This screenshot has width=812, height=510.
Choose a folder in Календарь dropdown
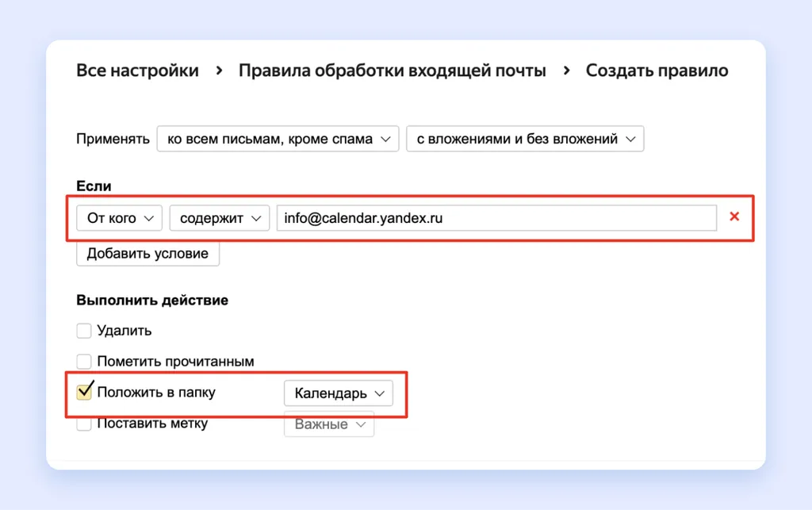[x=338, y=393]
